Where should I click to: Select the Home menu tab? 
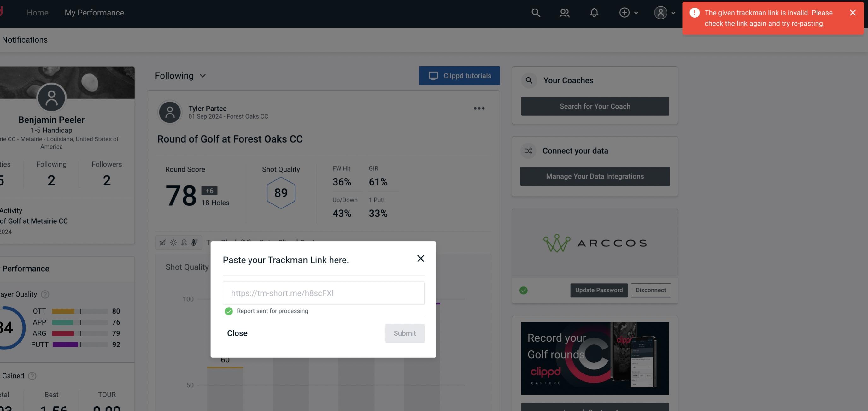point(38,12)
